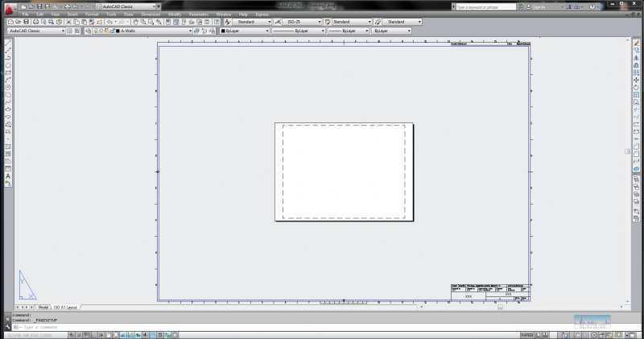
Task: Activate the Pan hand tool
Action: pyautogui.click(x=135, y=22)
